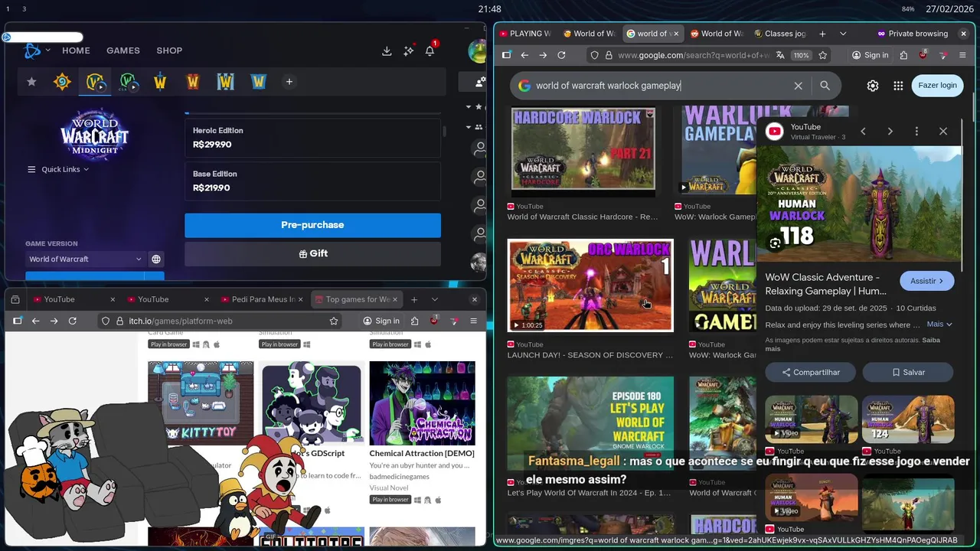Open Google quick settings gear
This screenshot has width=980, height=551.
click(873, 86)
